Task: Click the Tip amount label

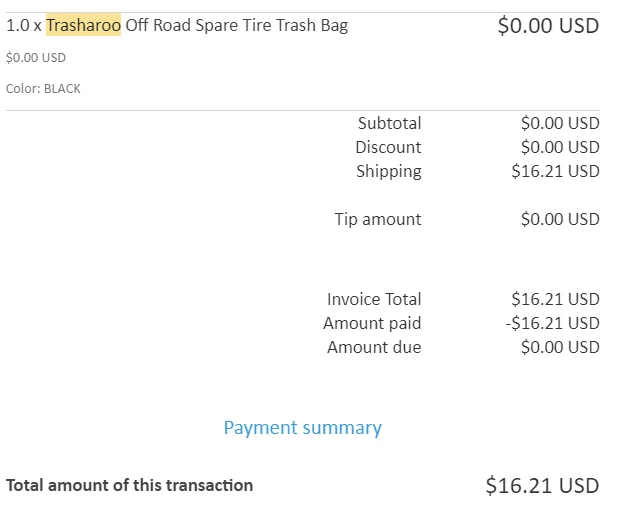Action: point(377,219)
